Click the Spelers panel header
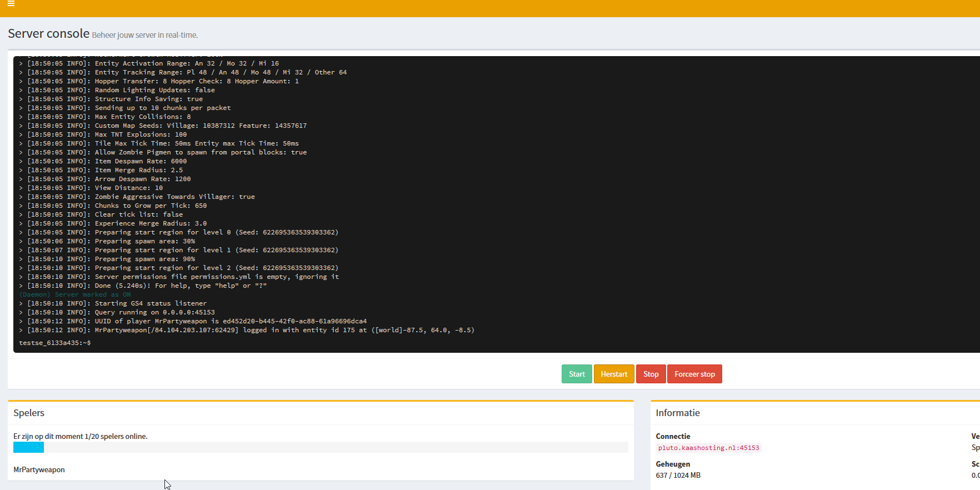 tap(29, 413)
